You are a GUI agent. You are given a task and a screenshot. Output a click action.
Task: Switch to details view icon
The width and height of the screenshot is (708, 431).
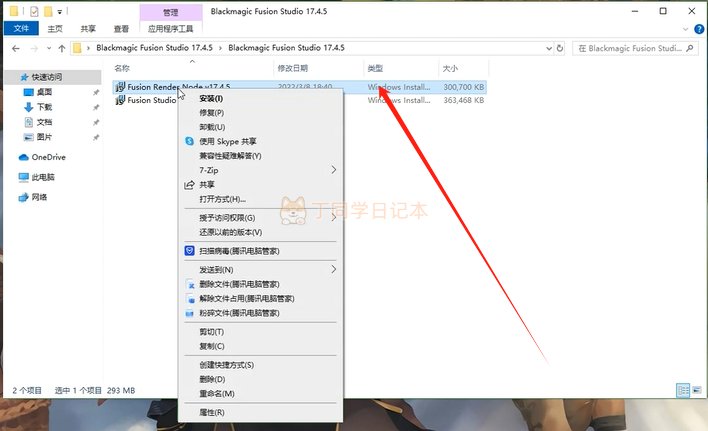point(683,390)
